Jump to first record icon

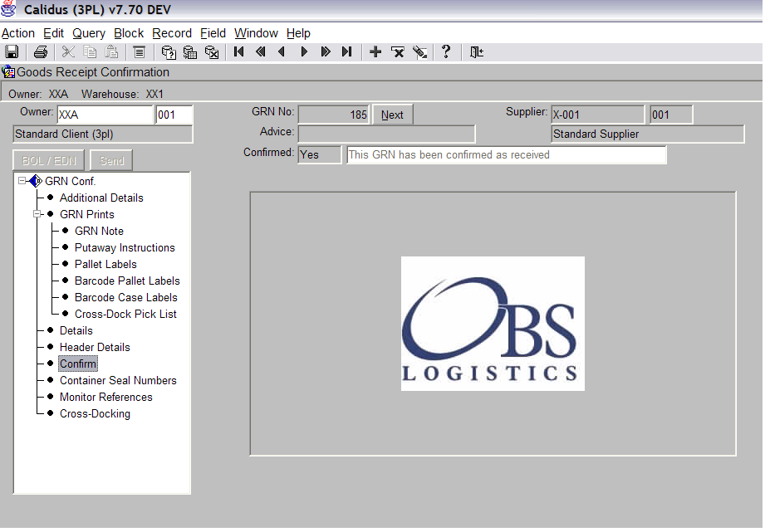[x=238, y=51]
